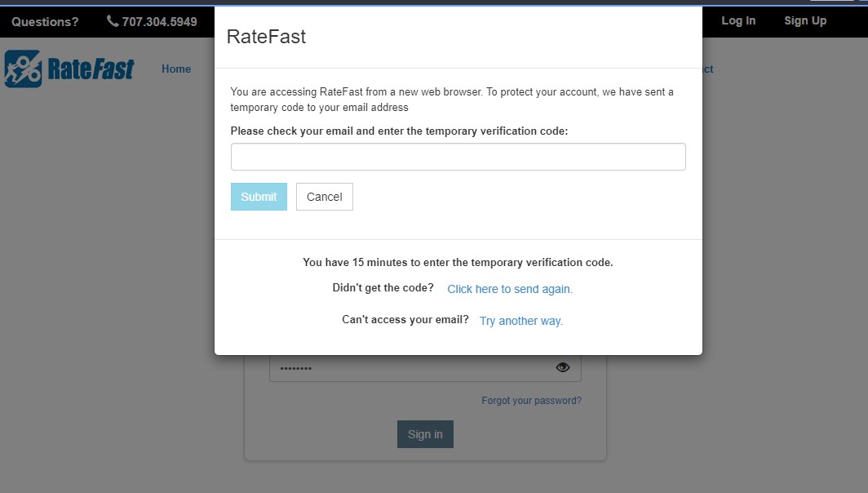868x493 pixels.
Task: Open Forgot your password? link
Action: pos(531,400)
